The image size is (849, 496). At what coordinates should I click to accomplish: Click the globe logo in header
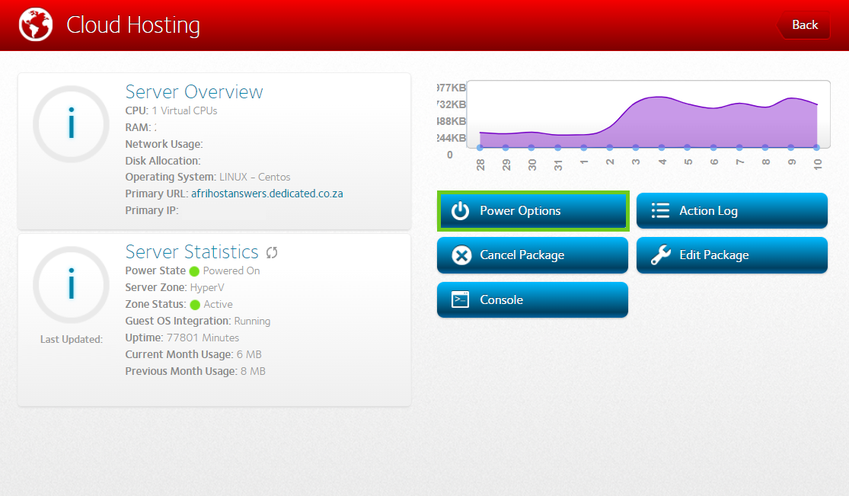[35, 25]
